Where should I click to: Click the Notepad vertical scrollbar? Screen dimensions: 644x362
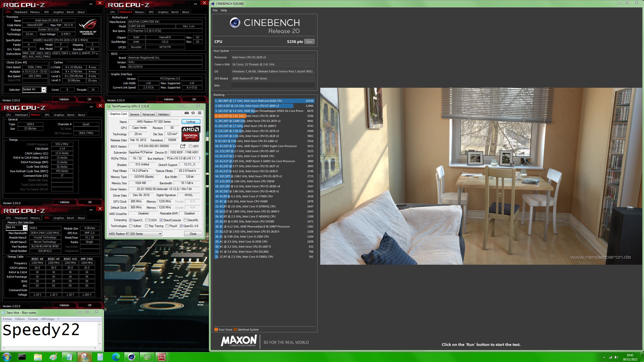click(x=100, y=334)
